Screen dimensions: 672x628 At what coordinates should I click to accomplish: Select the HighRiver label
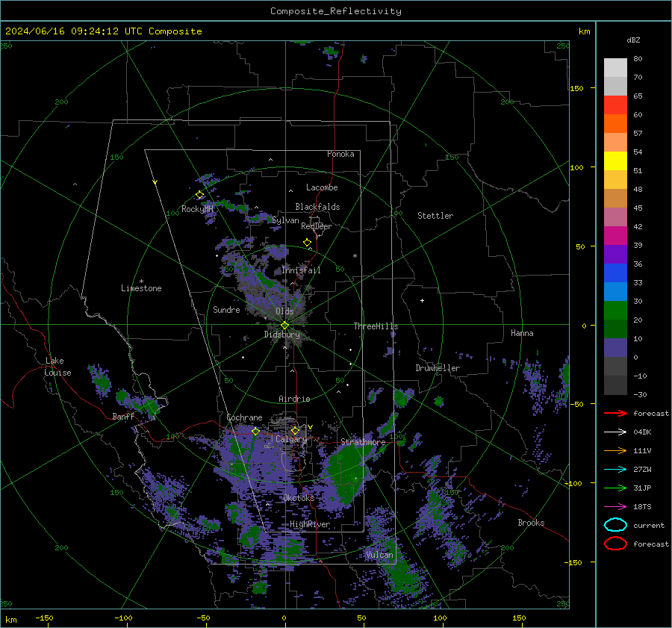tap(310, 524)
